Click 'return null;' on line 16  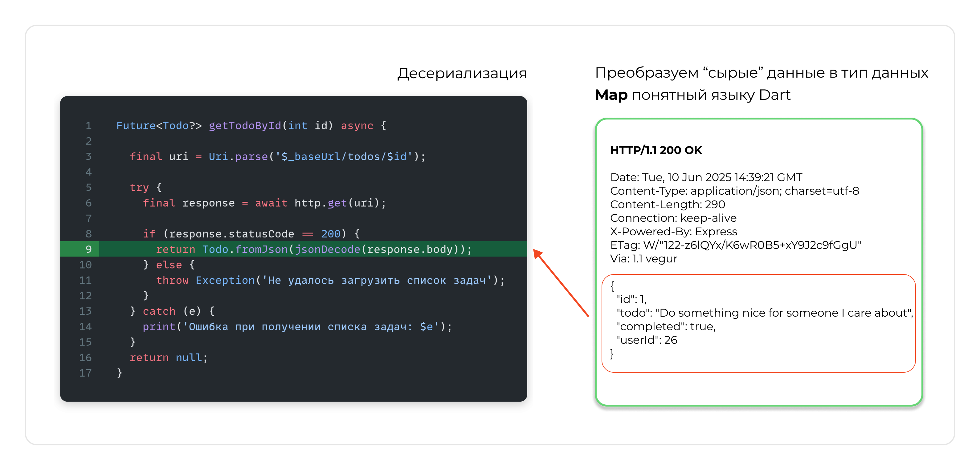click(x=169, y=358)
